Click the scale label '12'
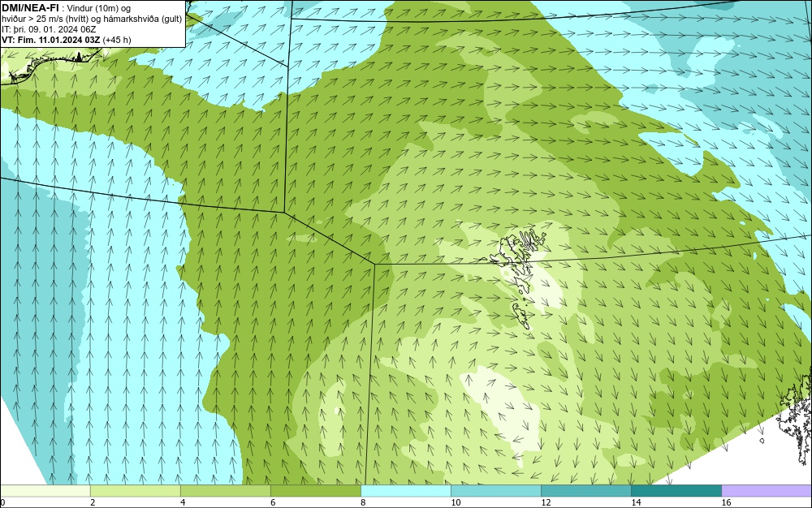This screenshot has width=812, height=508. pos(546,502)
